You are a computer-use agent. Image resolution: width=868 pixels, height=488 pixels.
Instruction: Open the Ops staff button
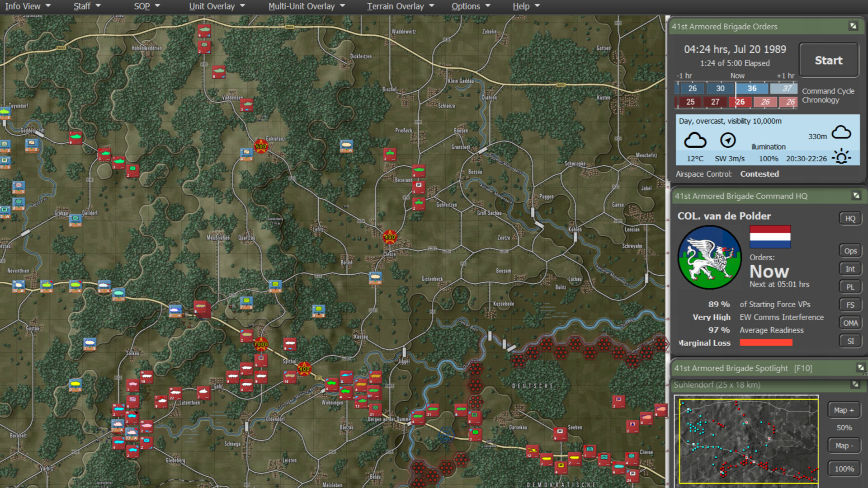(x=850, y=251)
